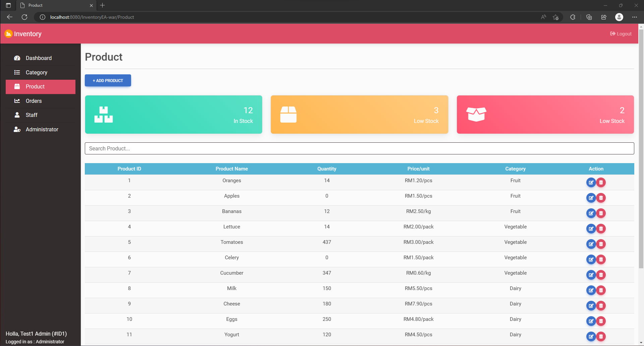Edit the Eggs product

coord(591,321)
